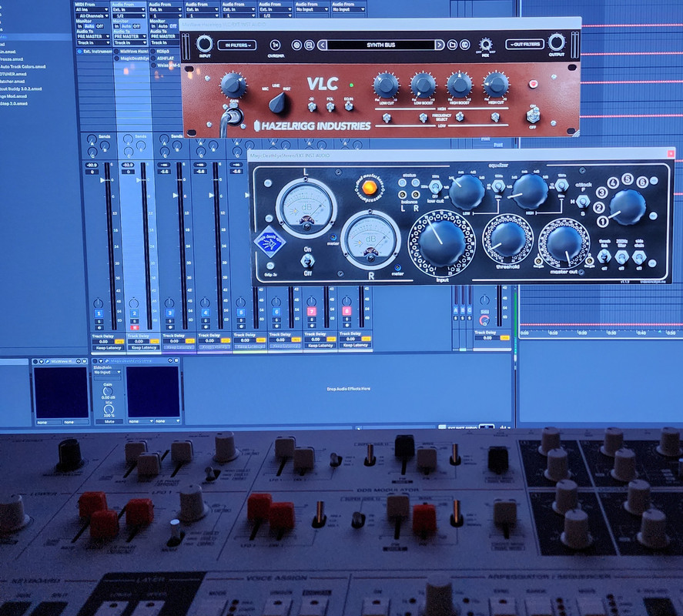Set track 3 Monitor to Off
The height and width of the screenshot is (616, 683).
pos(173,26)
